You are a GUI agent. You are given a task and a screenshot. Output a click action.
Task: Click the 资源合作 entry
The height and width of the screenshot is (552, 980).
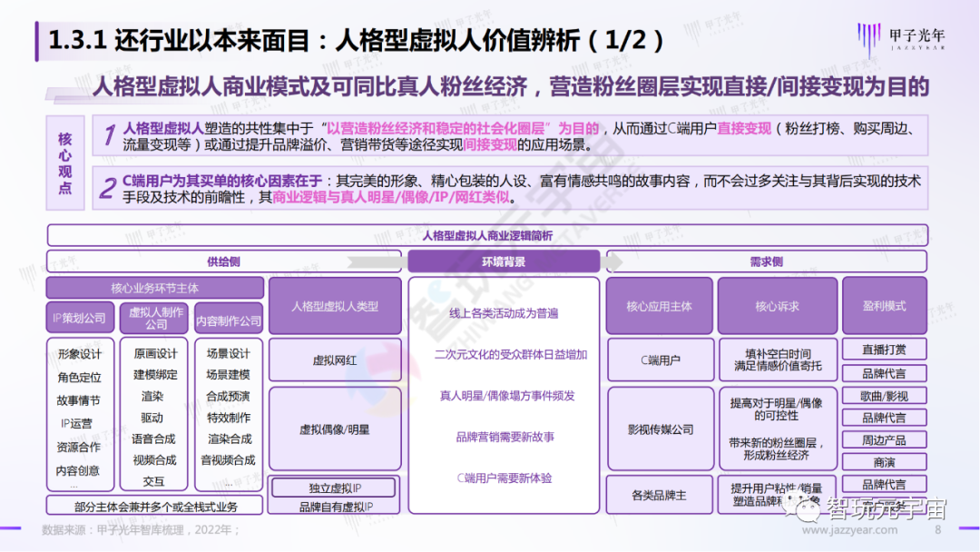(x=78, y=447)
